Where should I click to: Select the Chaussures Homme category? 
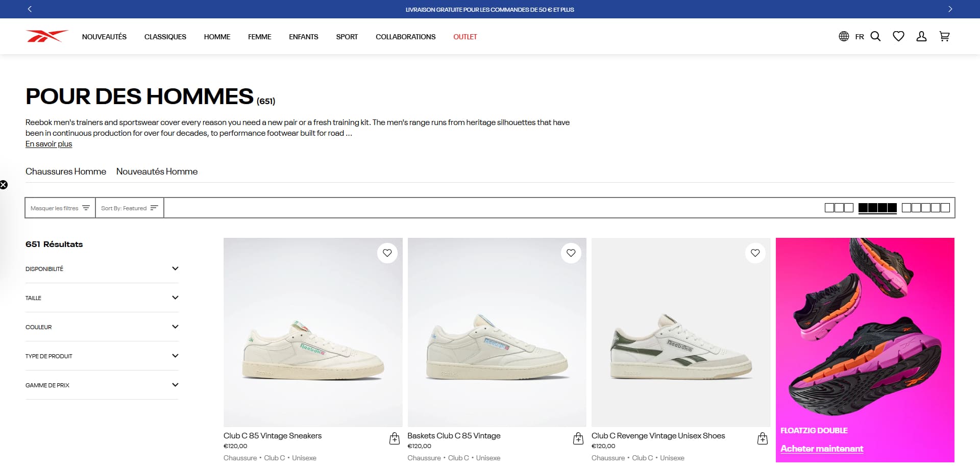[x=66, y=171]
